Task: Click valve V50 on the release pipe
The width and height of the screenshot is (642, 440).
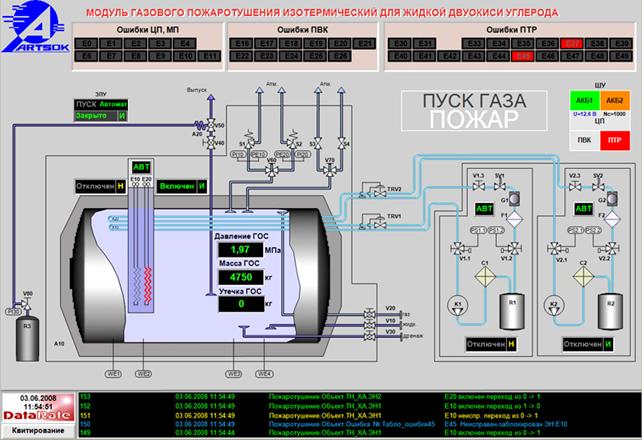Action: (211, 125)
